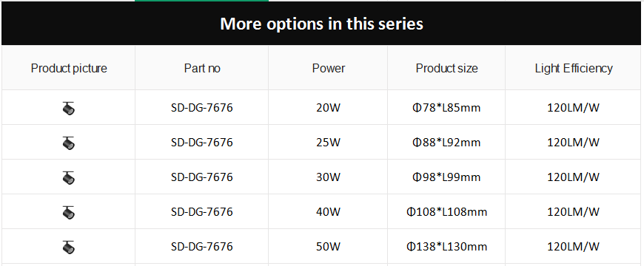Click the Light Efficiency column header
This screenshot has width=644, height=266.
coord(574,68)
